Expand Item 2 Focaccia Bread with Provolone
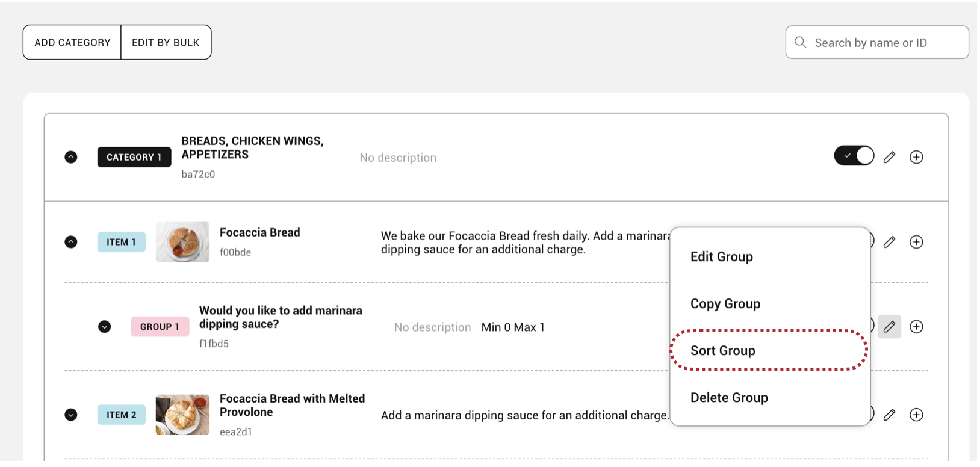 point(71,415)
